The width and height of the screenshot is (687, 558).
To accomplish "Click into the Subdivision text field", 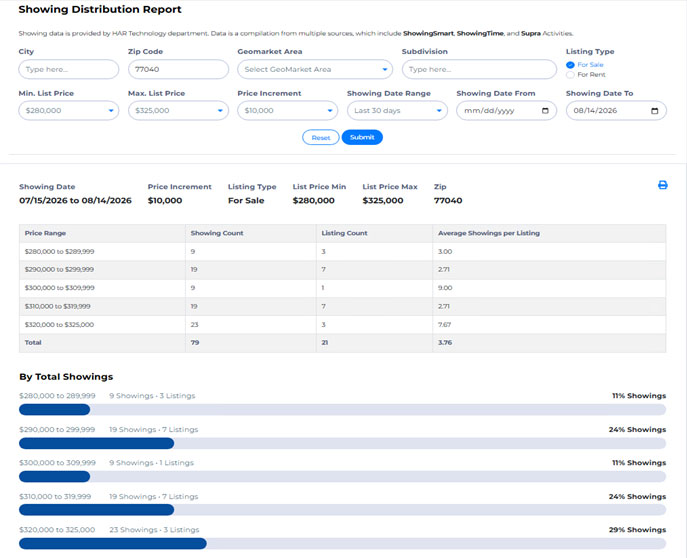I will (x=479, y=69).
